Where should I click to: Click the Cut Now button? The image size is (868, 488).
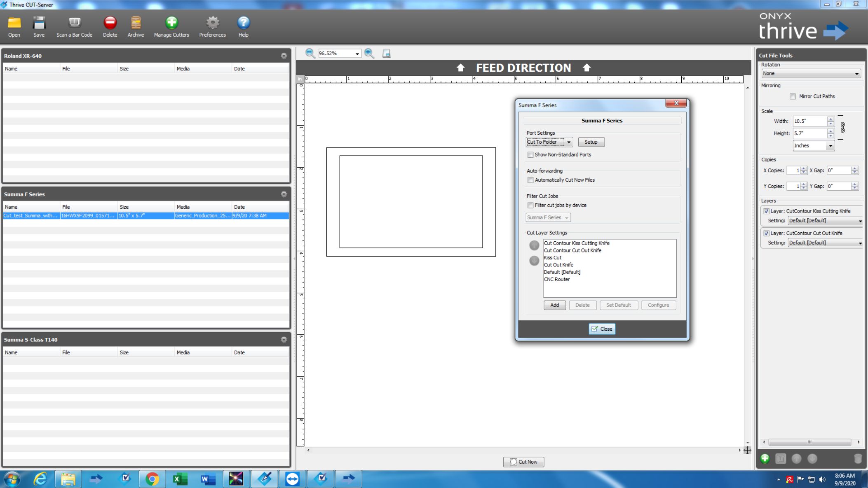pos(523,462)
